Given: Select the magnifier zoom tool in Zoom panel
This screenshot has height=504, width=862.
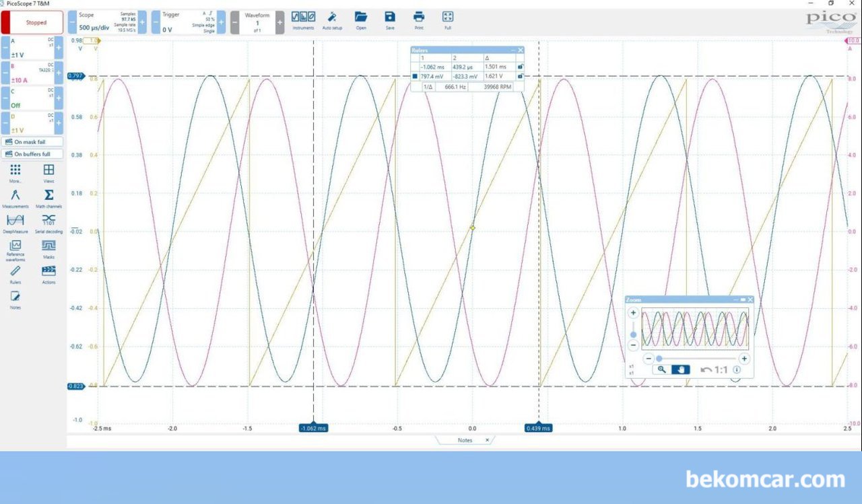Looking at the screenshot, I should (x=661, y=369).
